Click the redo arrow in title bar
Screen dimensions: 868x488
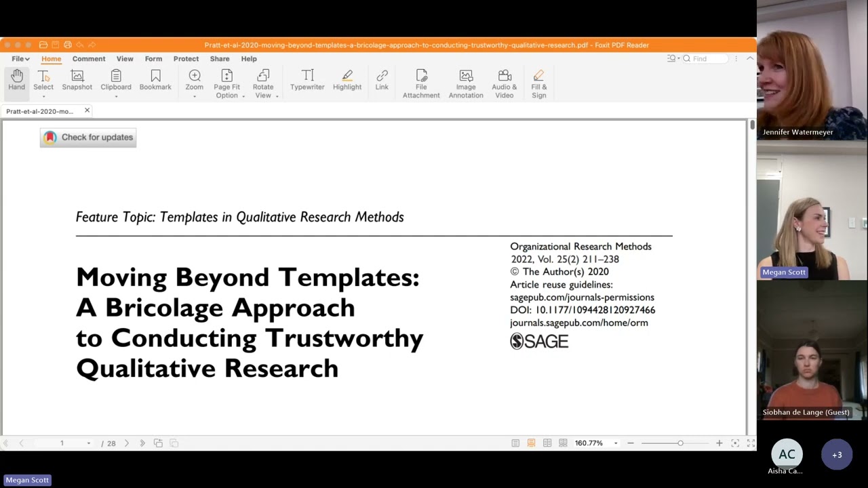click(x=92, y=45)
